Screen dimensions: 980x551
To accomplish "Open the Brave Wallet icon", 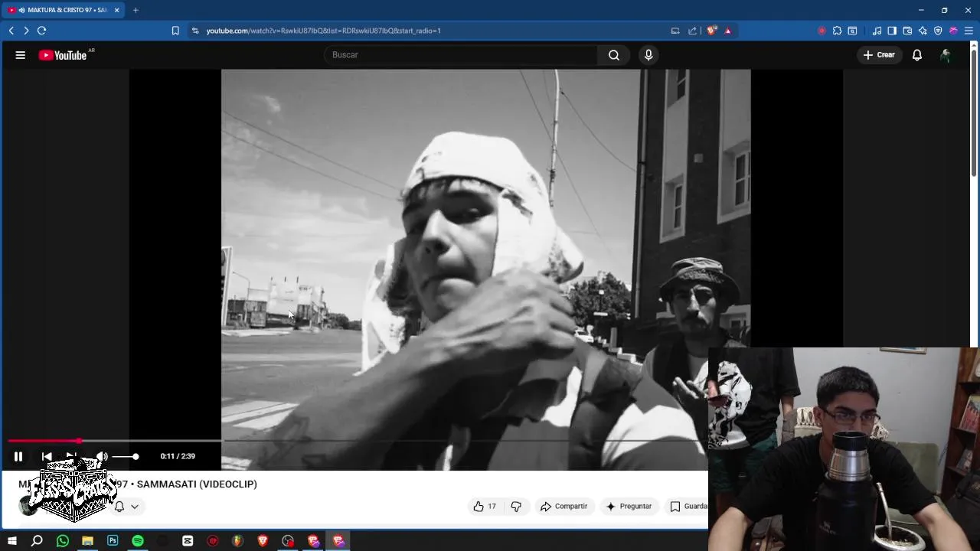I will point(907,31).
